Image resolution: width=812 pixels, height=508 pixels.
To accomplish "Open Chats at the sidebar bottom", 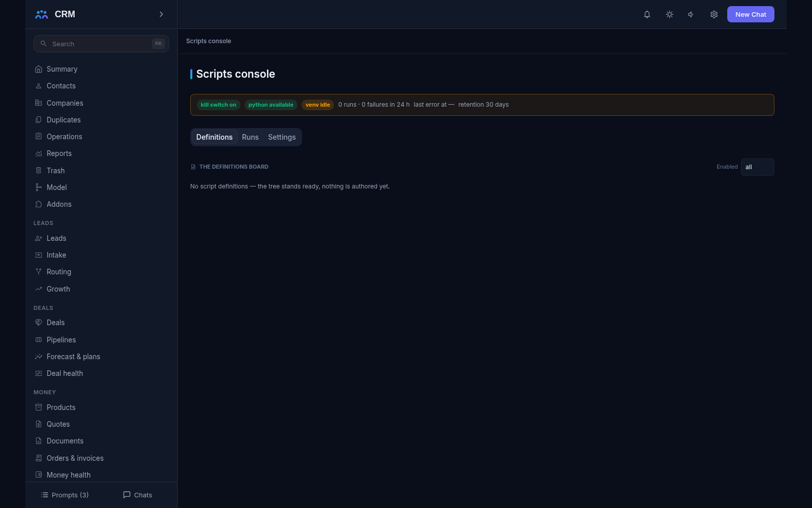I will 138,495.
